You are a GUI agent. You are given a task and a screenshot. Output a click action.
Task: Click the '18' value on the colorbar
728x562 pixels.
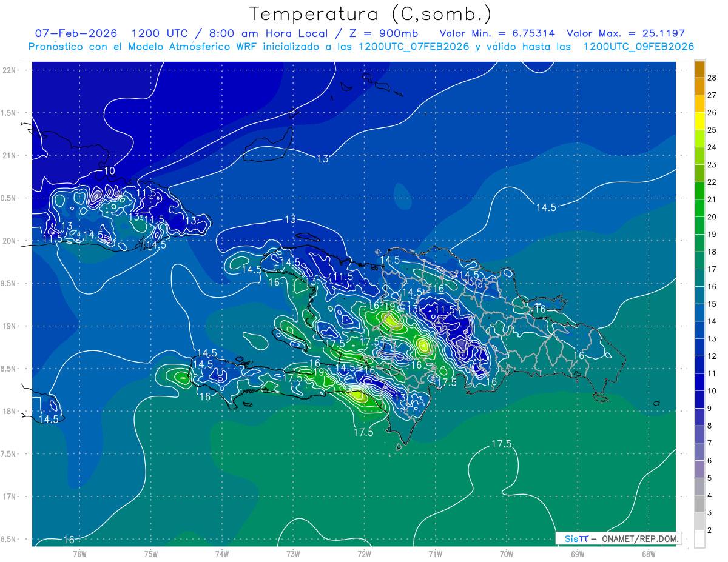coord(712,251)
